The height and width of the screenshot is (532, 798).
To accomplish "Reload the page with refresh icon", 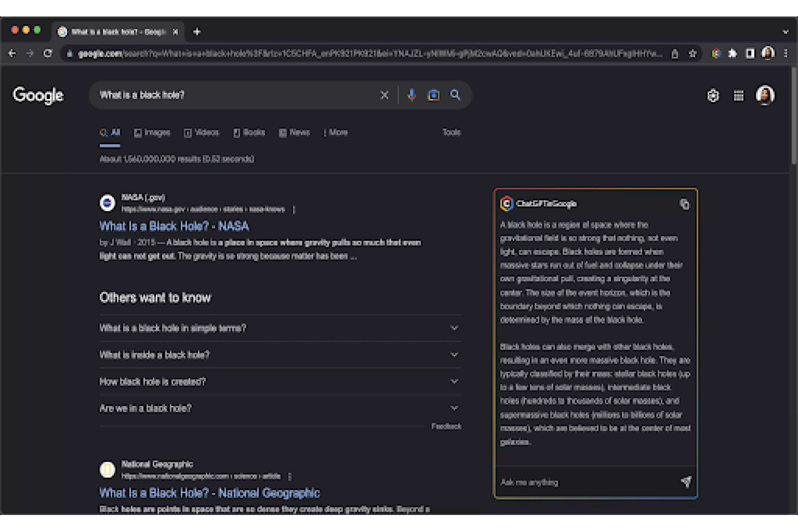I will click(x=48, y=53).
